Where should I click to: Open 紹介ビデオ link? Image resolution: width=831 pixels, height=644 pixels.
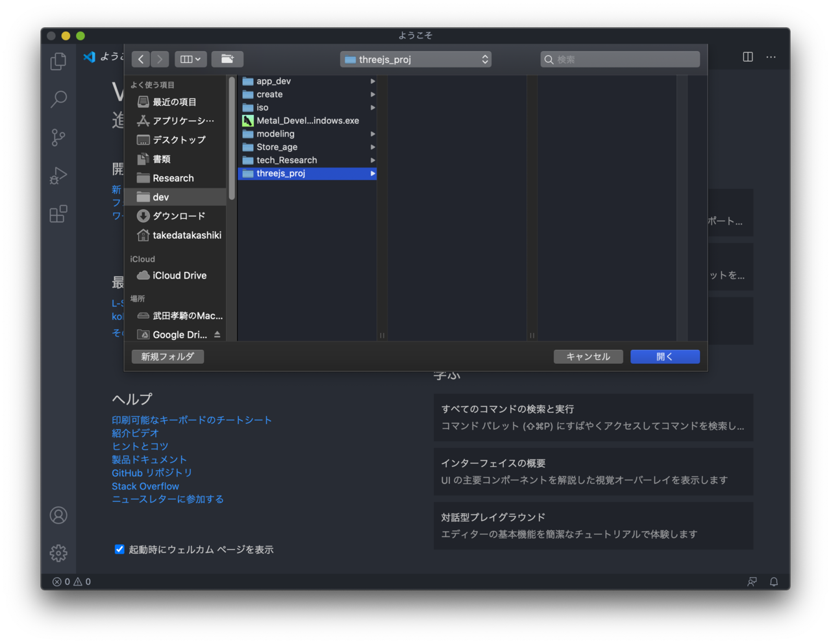tap(135, 433)
